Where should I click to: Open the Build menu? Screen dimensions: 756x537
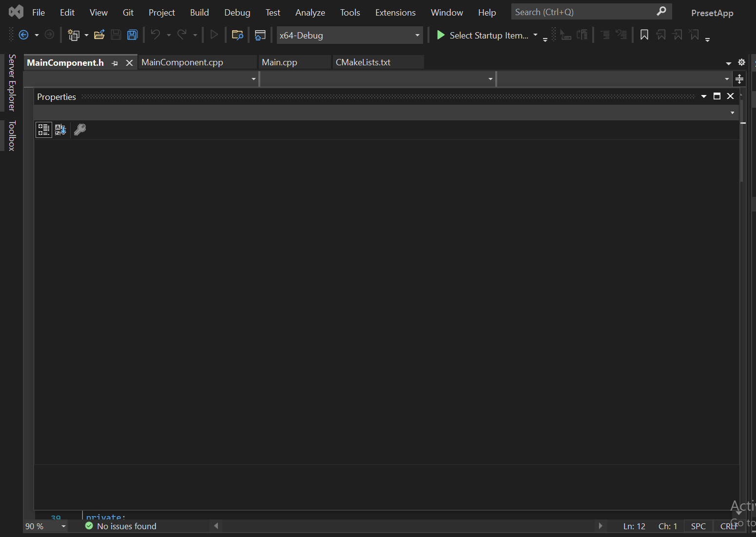point(199,13)
